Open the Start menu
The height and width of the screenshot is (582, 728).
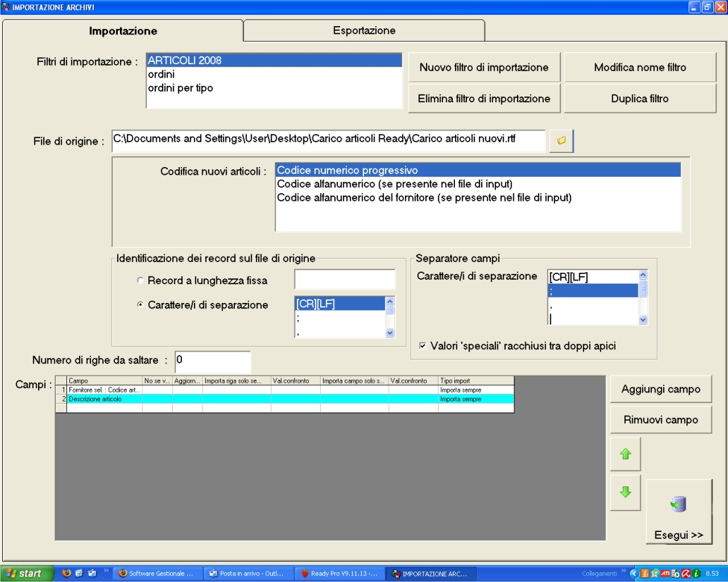(26, 574)
